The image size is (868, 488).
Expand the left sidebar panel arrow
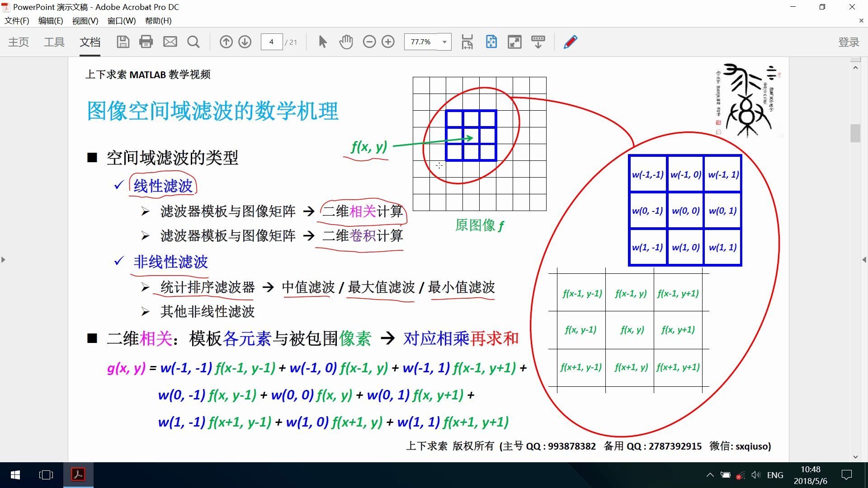(4, 260)
